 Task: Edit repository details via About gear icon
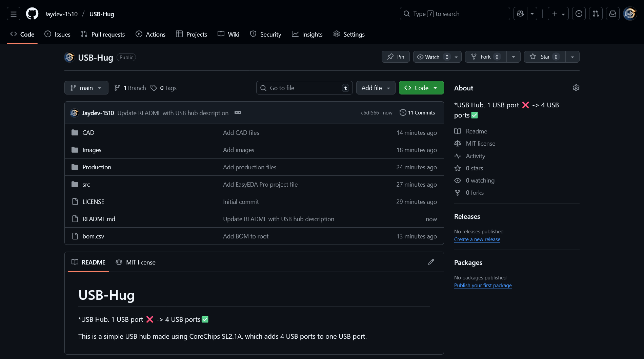click(576, 88)
